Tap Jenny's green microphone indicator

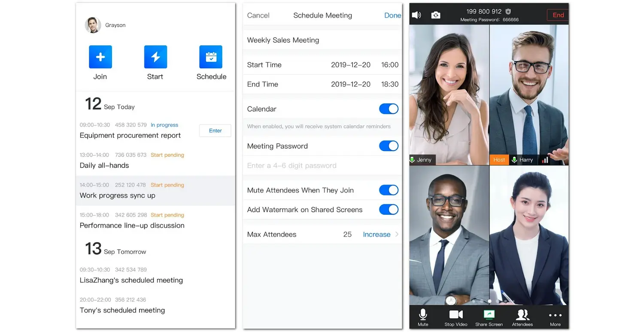(x=413, y=160)
